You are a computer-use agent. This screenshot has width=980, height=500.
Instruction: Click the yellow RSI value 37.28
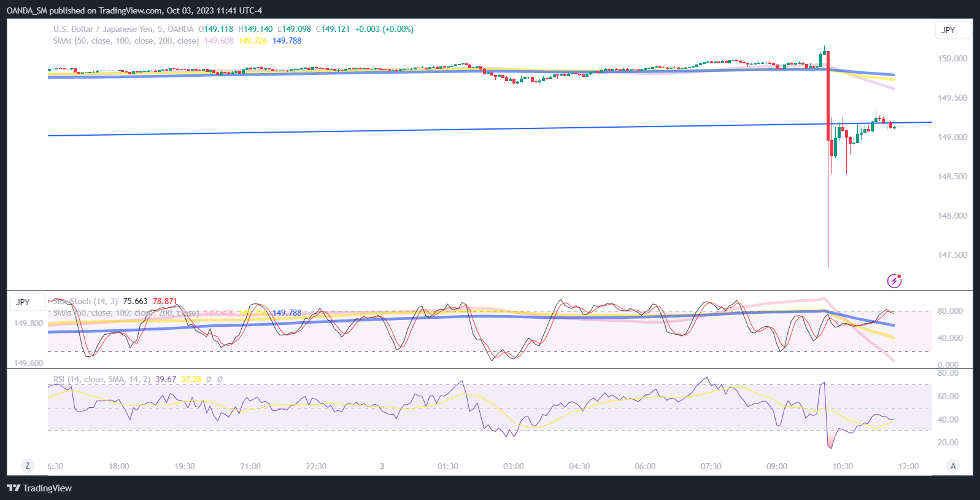click(x=191, y=379)
